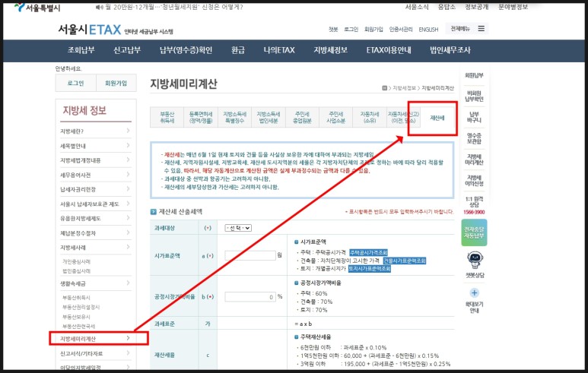Expand 지방세란? with its chevron

pos(129,131)
